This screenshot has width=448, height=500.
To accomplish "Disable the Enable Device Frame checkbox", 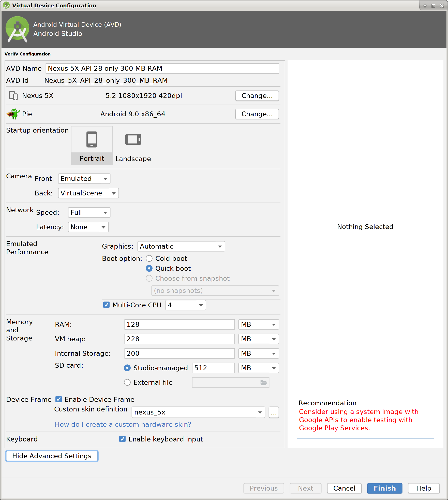I will (x=58, y=399).
